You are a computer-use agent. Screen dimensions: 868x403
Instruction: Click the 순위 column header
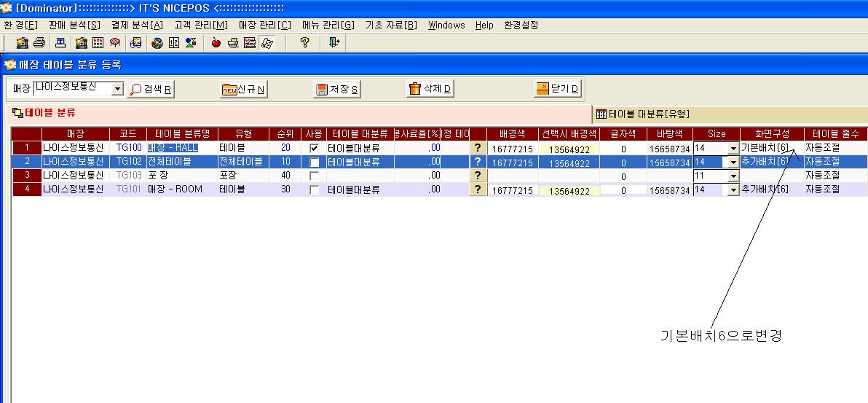pyautogui.click(x=285, y=133)
